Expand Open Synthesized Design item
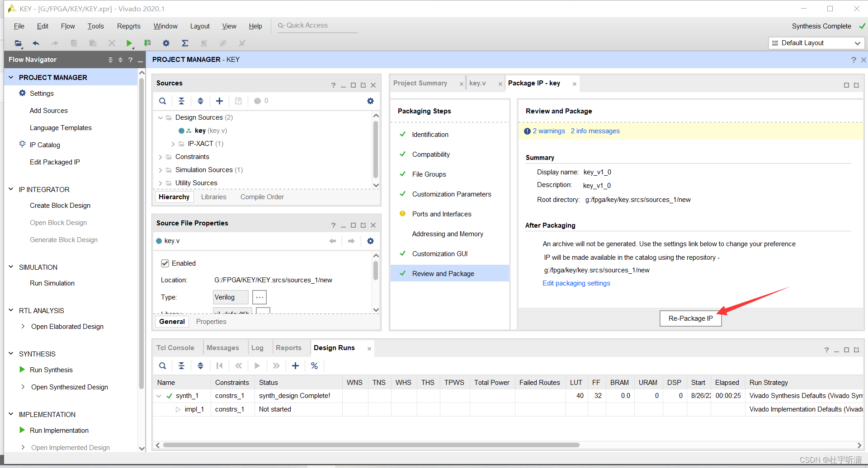 (x=23, y=387)
